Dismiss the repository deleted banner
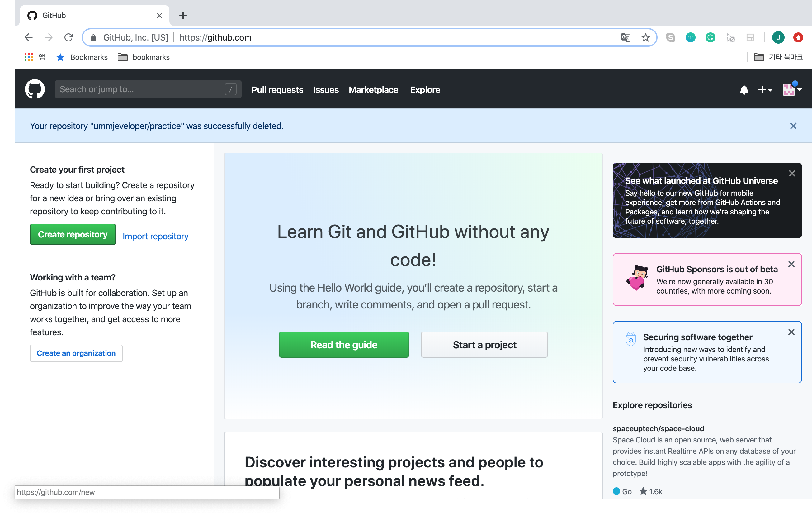 pos(793,126)
